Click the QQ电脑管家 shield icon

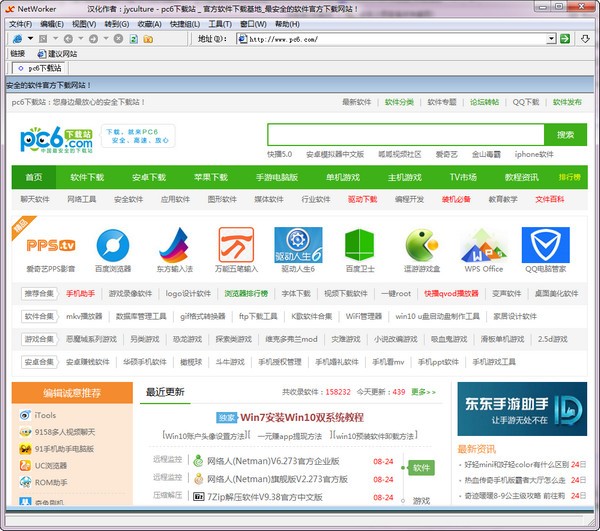tap(546, 245)
